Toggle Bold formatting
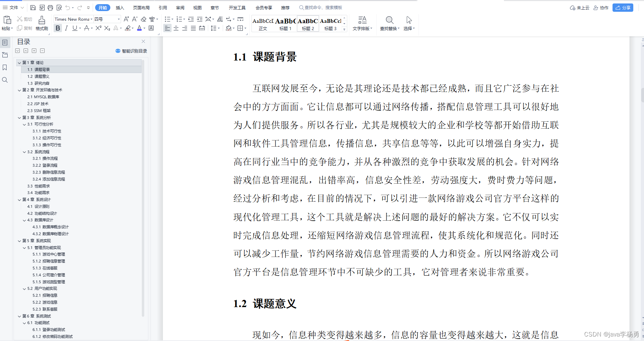Viewport: 644px width, 341px height. point(58,28)
